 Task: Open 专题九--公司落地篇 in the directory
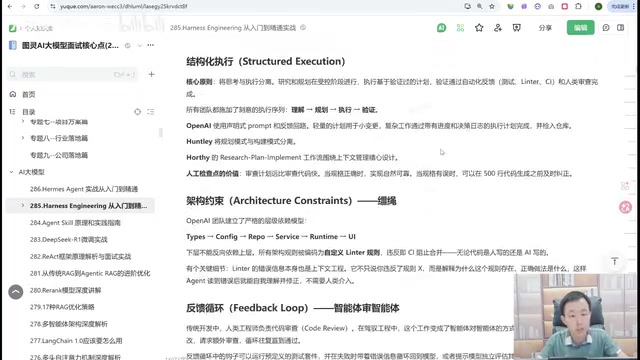59,155
